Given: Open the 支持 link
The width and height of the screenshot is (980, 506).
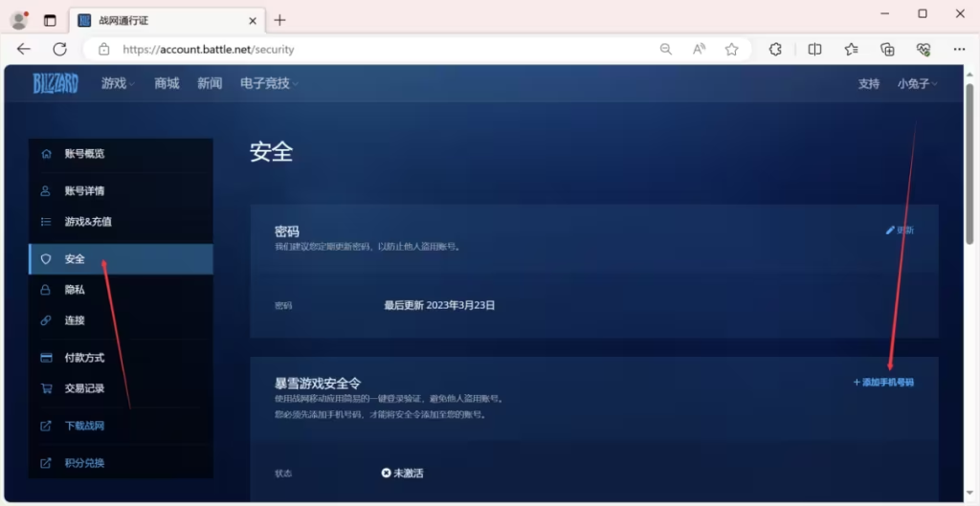Looking at the screenshot, I should click(869, 84).
